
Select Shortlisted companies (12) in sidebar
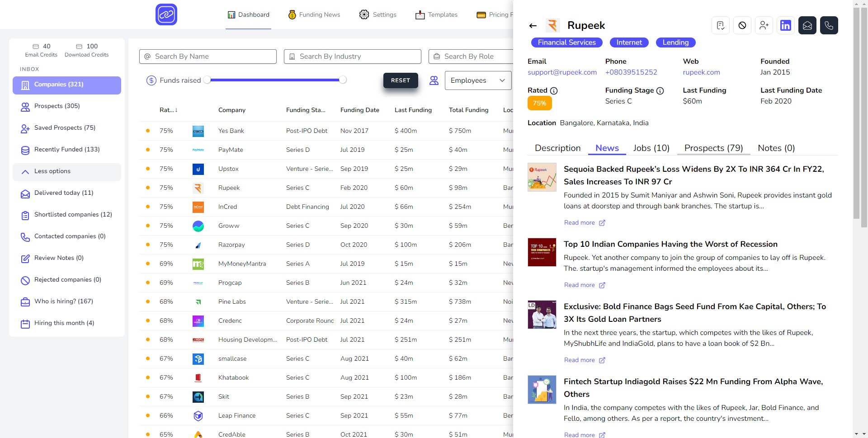67,215
